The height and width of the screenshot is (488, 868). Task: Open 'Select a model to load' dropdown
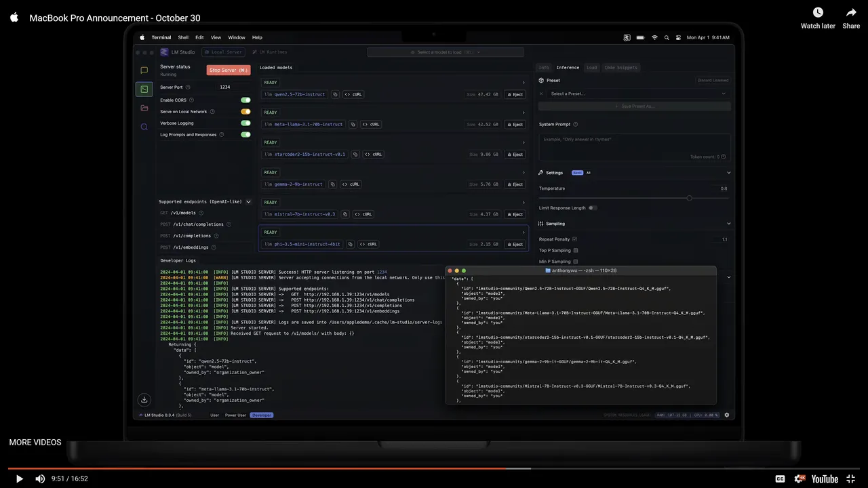click(x=446, y=52)
